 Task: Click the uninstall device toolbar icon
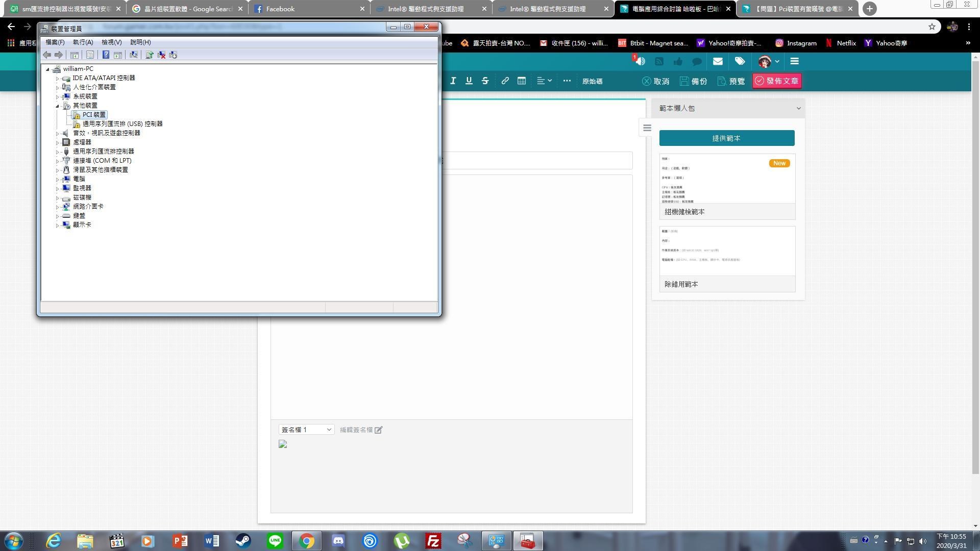(x=161, y=55)
